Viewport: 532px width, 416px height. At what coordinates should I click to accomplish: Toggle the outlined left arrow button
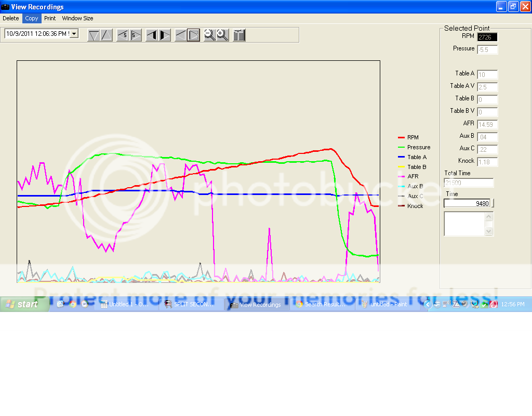pos(180,35)
